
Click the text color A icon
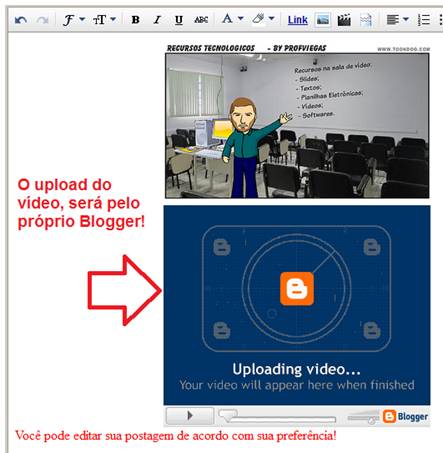click(227, 19)
